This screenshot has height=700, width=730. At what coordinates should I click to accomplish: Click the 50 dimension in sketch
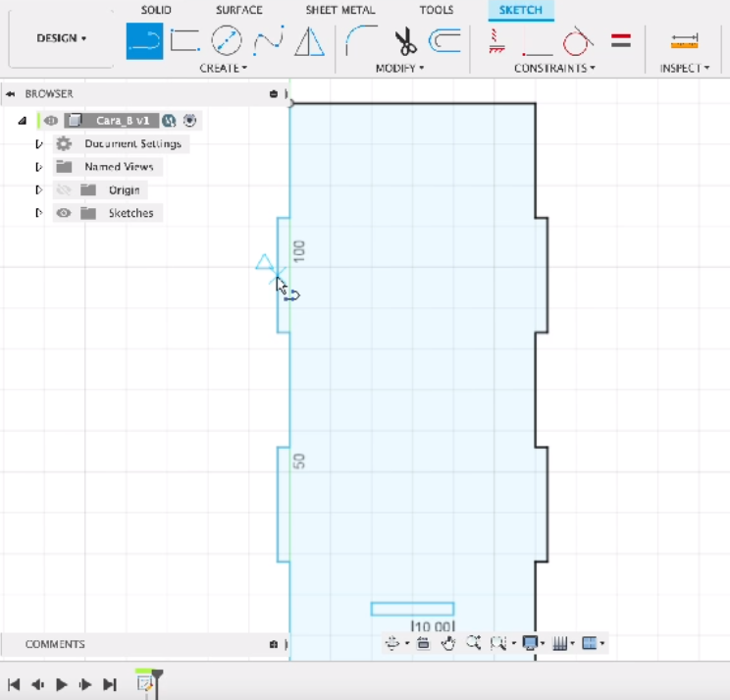[299, 461]
